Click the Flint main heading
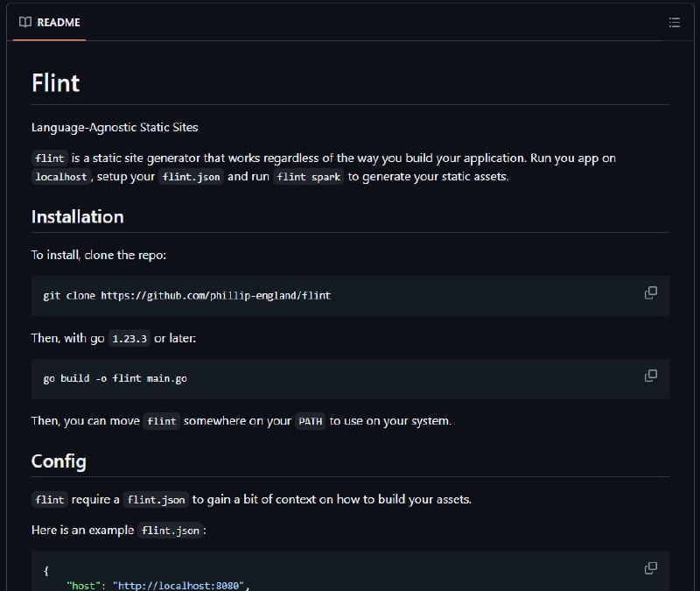Image resolution: width=700 pixels, height=591 pixels. coord(56,83)
